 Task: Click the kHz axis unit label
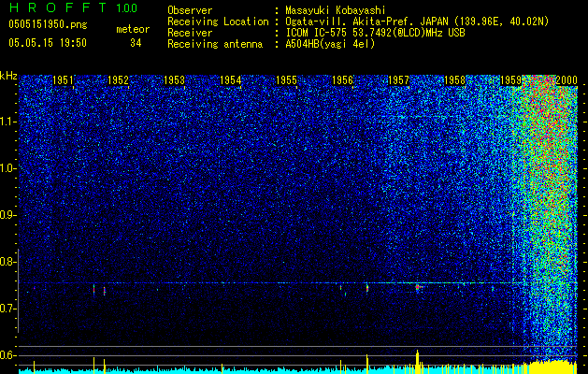[8, 76]
